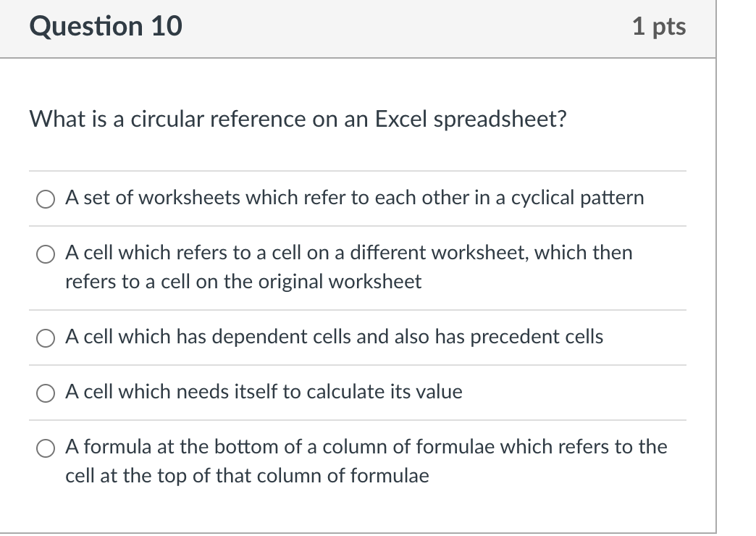The height and width of the screenshot is (536, 756).
Task: Choose radio button for different worksheet cell answer
Action: [46, 254]
